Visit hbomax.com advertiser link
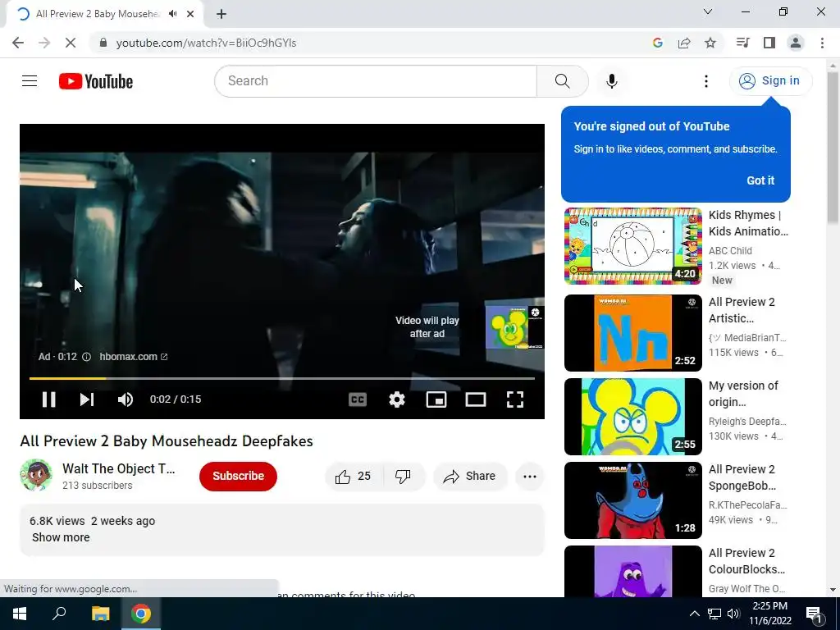The height and width of the screenshot is (630, 840). click(134, 357)
